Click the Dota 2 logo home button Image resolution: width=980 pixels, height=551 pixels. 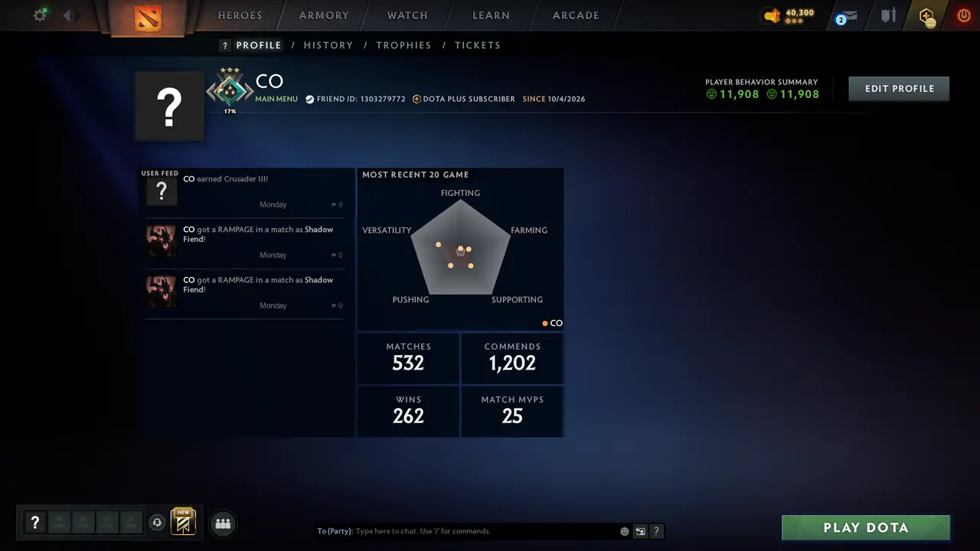[x=148, y=18]
